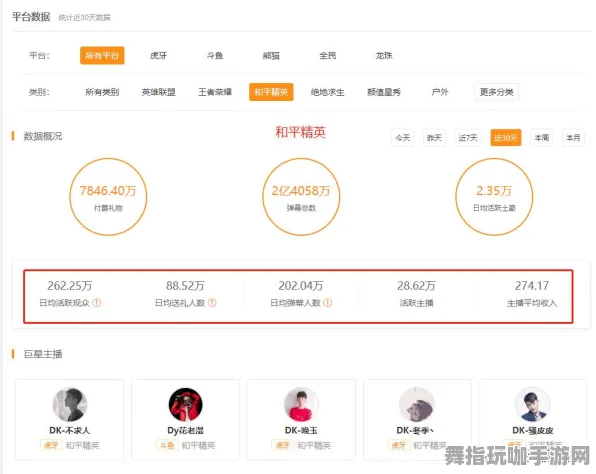
Task: Click 和平精英 label under DK-晚玉
Action: point(314,445)
